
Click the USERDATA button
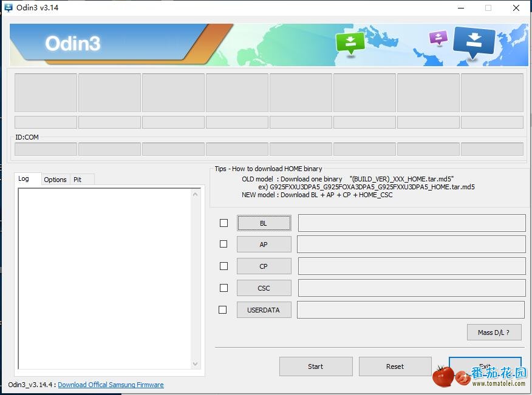click(264, 310)
